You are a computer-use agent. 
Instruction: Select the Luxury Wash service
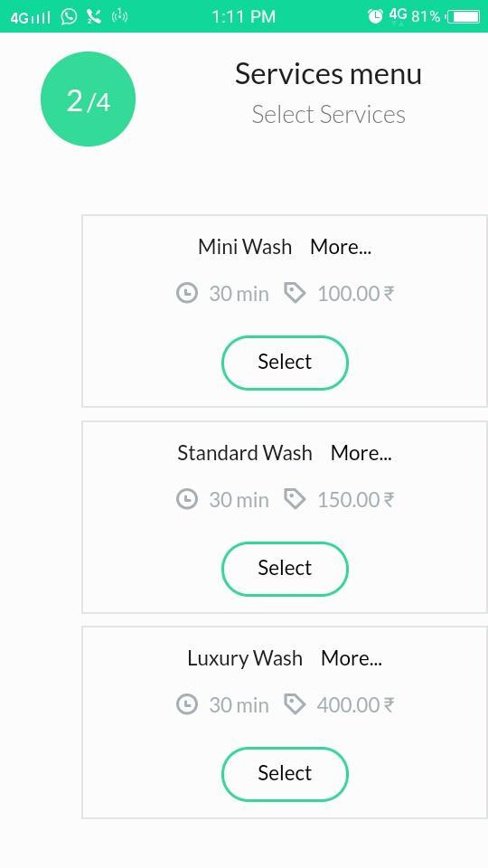pyautogui.click(x=285, y=774)
